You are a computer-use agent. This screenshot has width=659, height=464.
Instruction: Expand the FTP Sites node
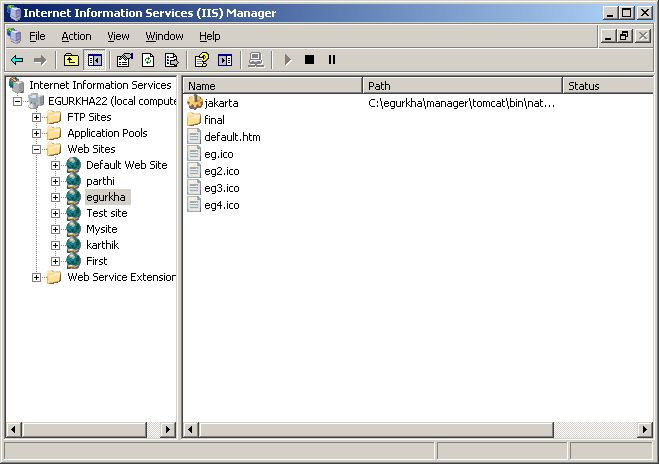coord(37,117)
